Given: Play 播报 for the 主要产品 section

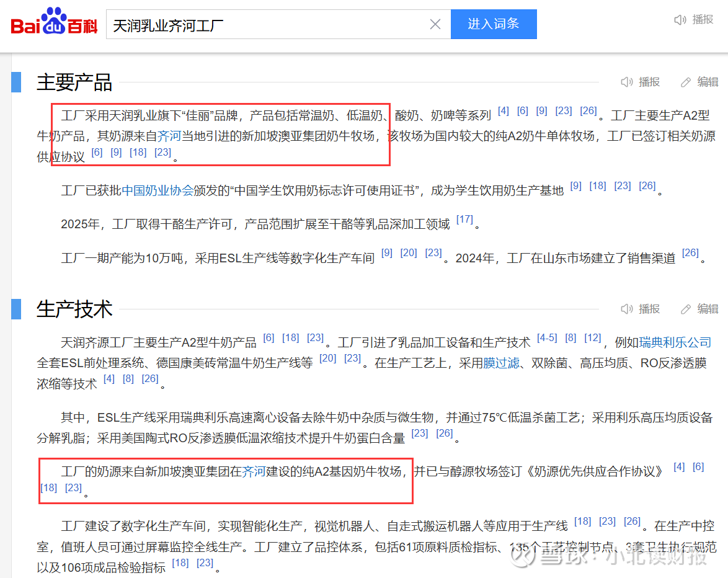Looking at the screenshot, I should tap(640, 82).
